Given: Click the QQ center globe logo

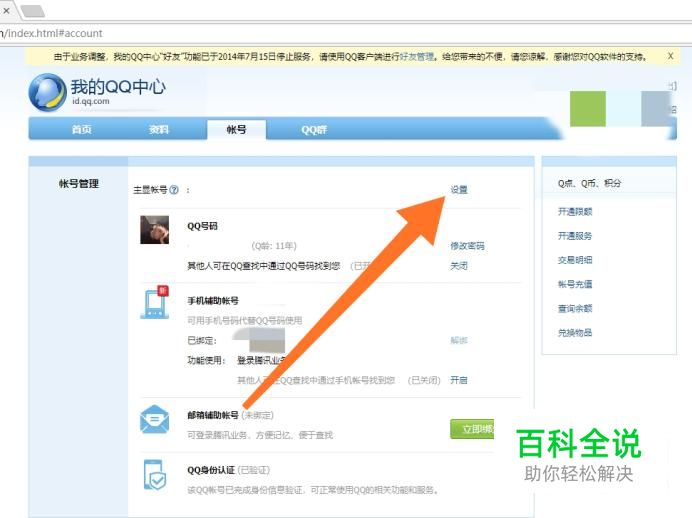Looking at the screenshot, I should pyautogui.click(x=47, y=92).
